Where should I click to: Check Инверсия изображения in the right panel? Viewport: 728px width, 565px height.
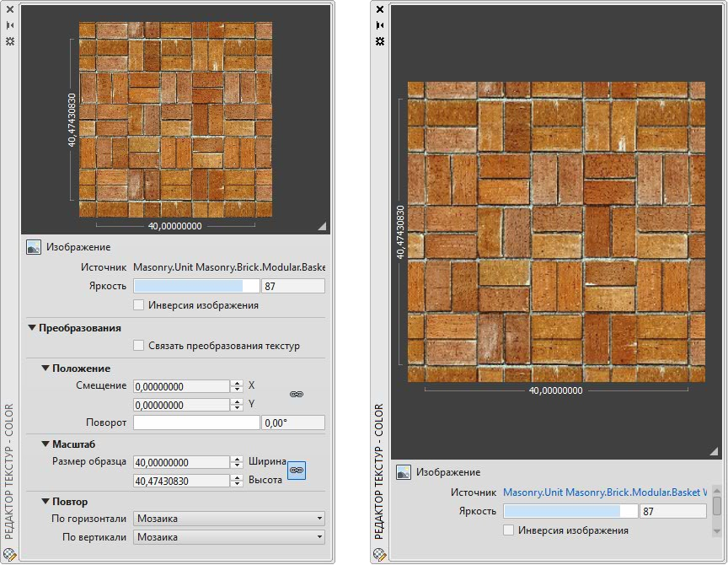click(x=508, y=530)
